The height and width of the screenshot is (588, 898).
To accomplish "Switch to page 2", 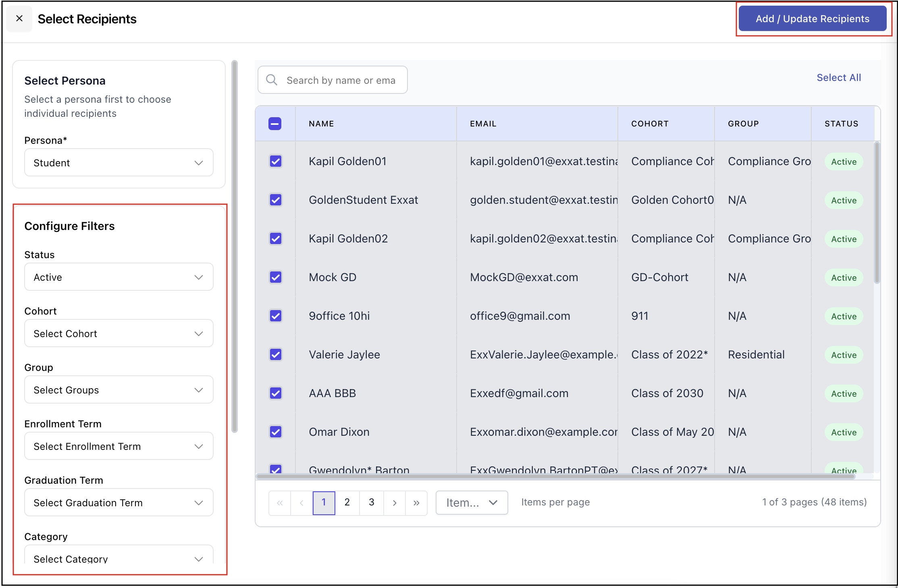I will coord(347,503).
